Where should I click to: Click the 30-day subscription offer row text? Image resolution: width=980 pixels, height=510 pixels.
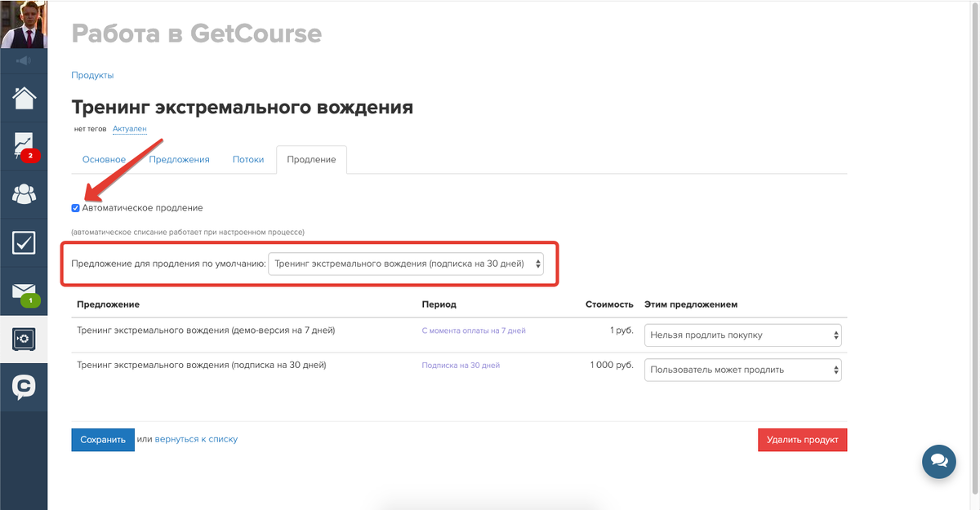click(202, 366)
